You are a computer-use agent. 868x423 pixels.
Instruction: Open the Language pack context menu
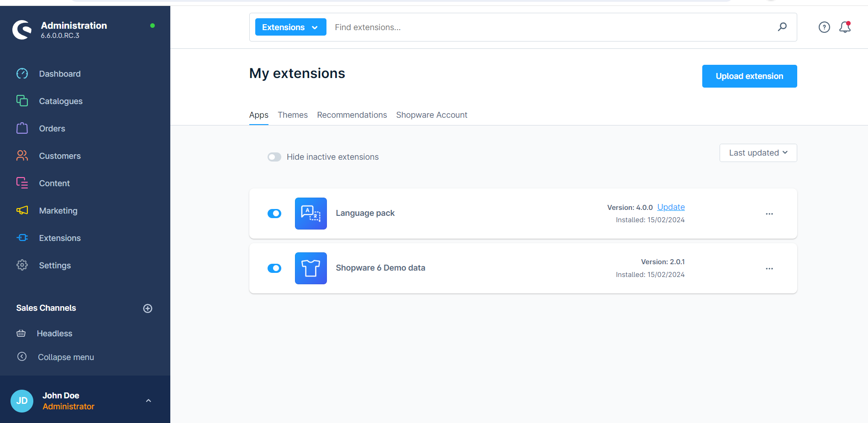pyautogui.click(x=769, y=214)
